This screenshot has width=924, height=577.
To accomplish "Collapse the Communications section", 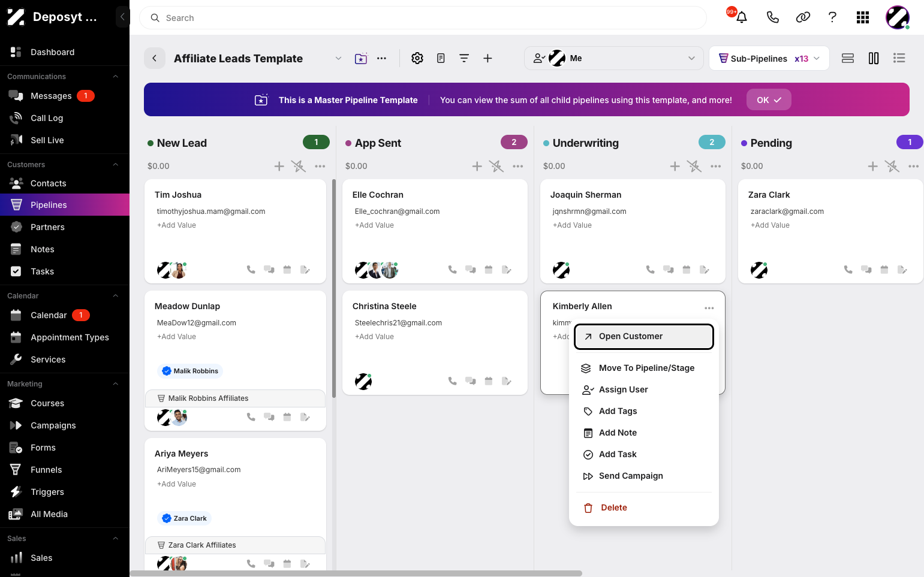I will pos(116,77).
